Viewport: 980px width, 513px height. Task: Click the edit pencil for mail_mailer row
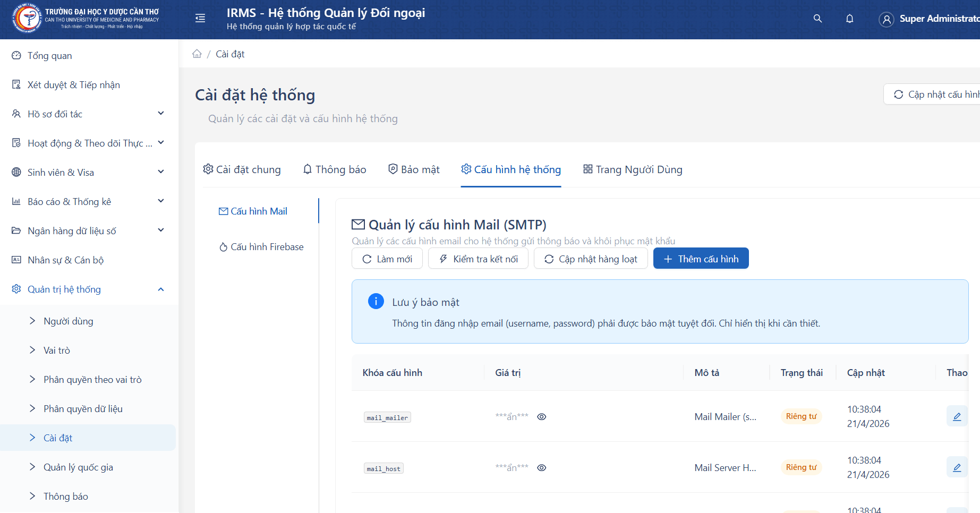click(957, 416)
